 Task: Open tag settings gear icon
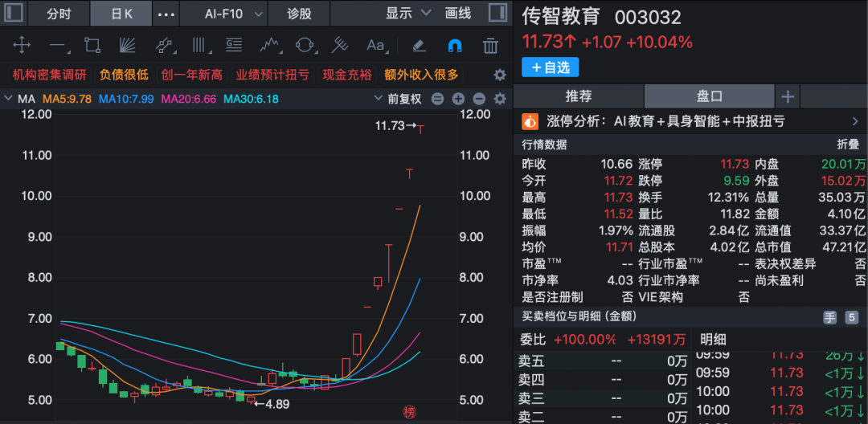tap(500, 75)
